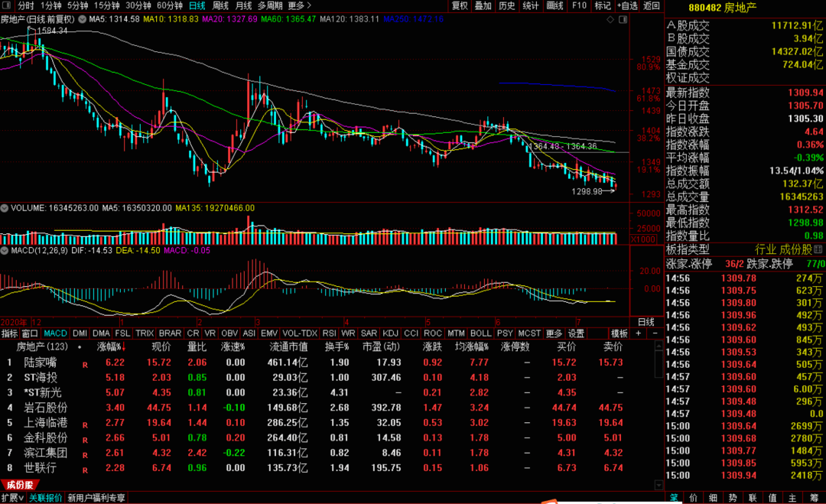Toggle the MACD indicator tab
Screen dimensions: 826x504
point(55,333)
